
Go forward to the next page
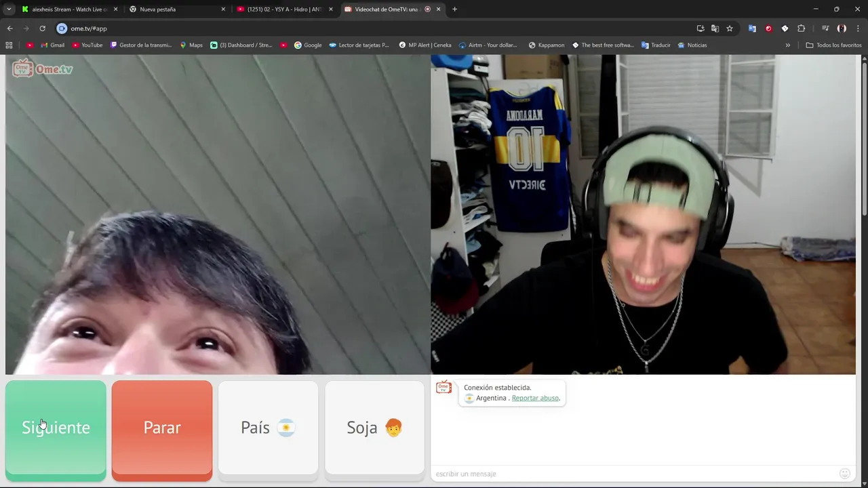26,28
